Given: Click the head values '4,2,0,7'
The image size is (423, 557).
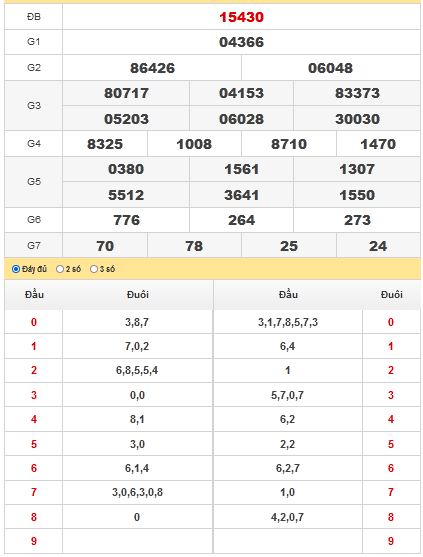Looking at the screenshot, I should pyautogui.click(x=287, y=517).
